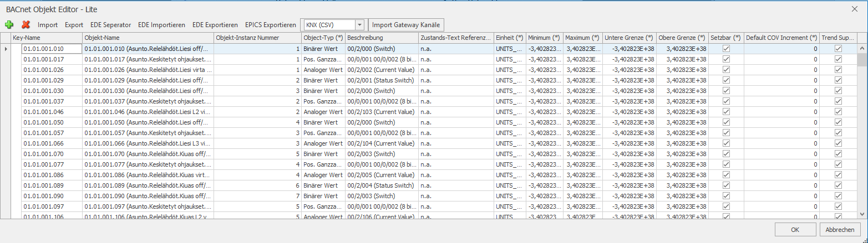868x243 pixels.
Task: Click Setzbar (*) column header
Action: tap(726, 38)
